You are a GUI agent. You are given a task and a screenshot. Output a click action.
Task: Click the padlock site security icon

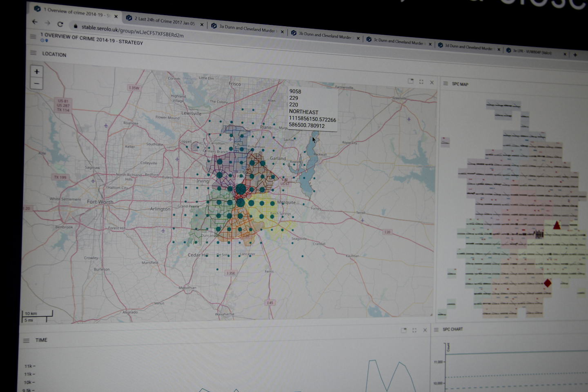coord(75,26)
